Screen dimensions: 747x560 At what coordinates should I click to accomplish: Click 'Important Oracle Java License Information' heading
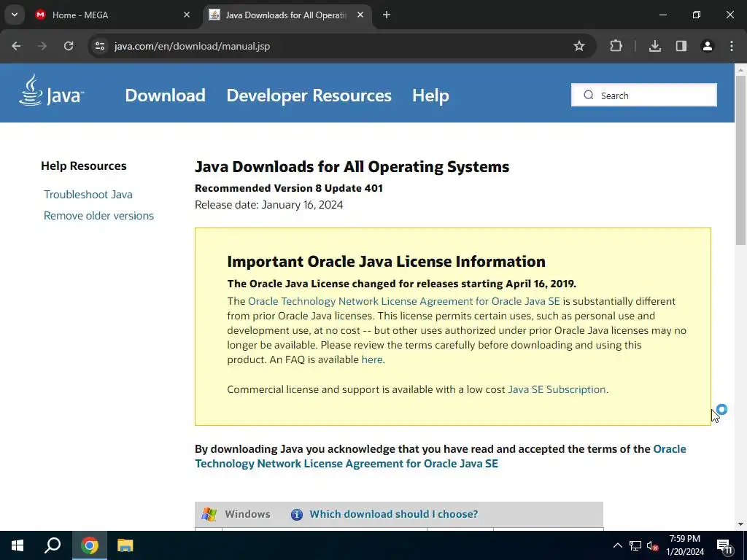(386, 262)
